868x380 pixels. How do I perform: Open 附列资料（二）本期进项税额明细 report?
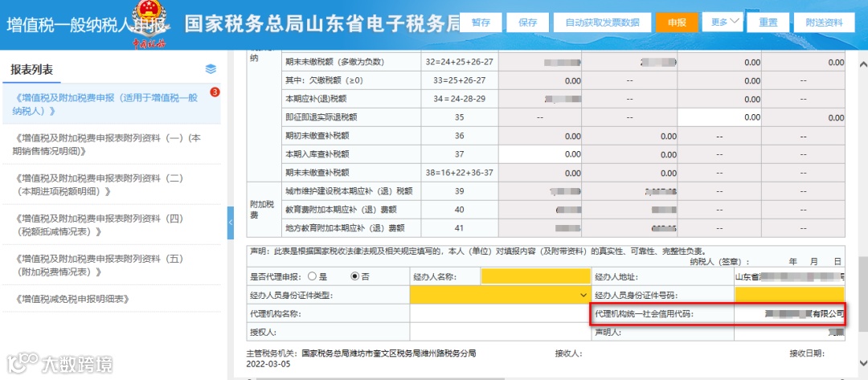pos(111,185)
